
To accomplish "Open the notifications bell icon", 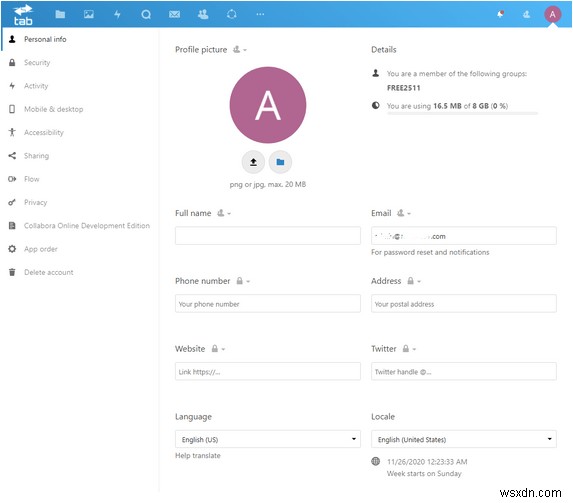I will pos(500,14).
